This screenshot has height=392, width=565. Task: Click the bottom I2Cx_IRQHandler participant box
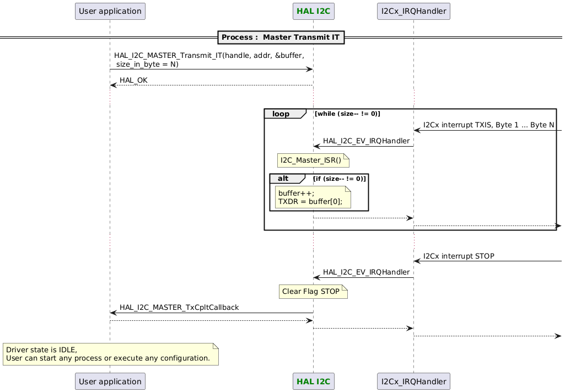(x=413, y=381)
